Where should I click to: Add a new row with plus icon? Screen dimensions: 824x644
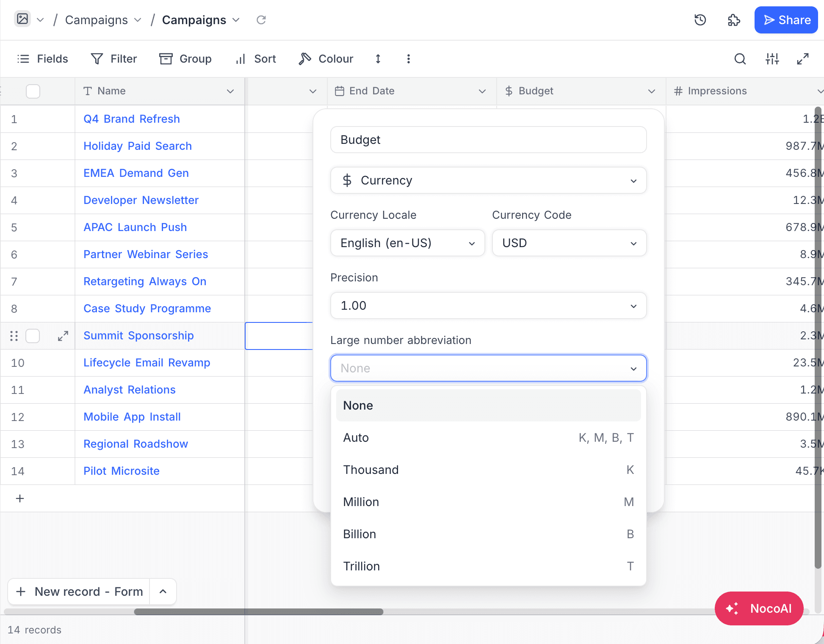(x=20, y=498)
